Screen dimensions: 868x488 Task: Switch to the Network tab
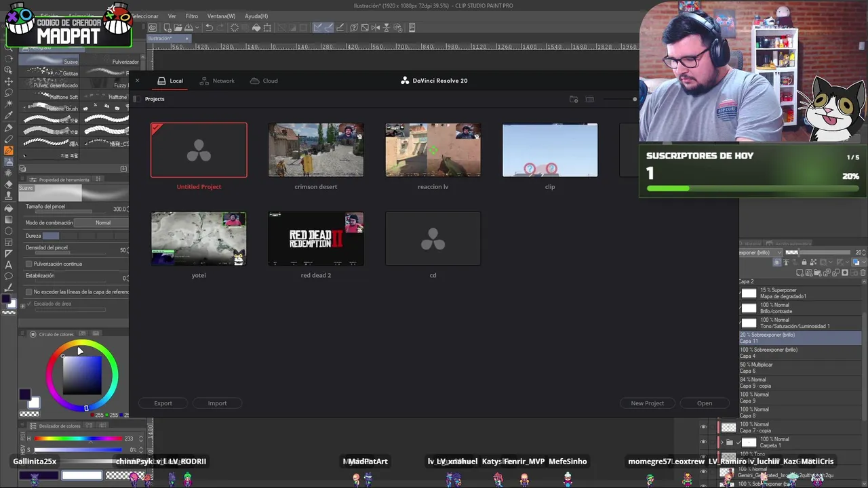(x=217, y=81)
